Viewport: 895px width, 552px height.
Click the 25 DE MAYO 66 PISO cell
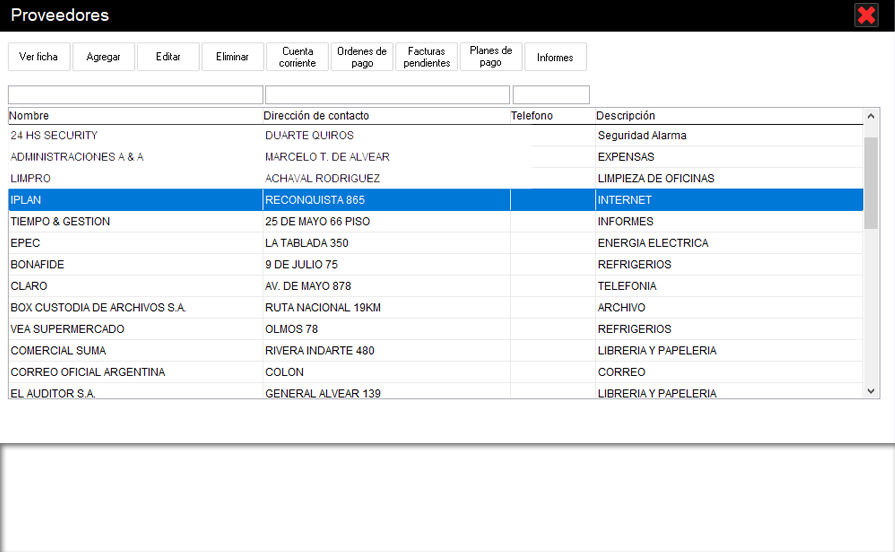(x=386, y=221)
